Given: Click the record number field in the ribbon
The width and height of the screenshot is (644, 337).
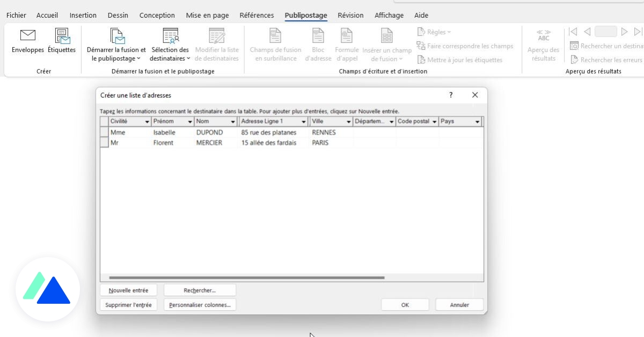Looking at the screenshot, I should point(606,31).
